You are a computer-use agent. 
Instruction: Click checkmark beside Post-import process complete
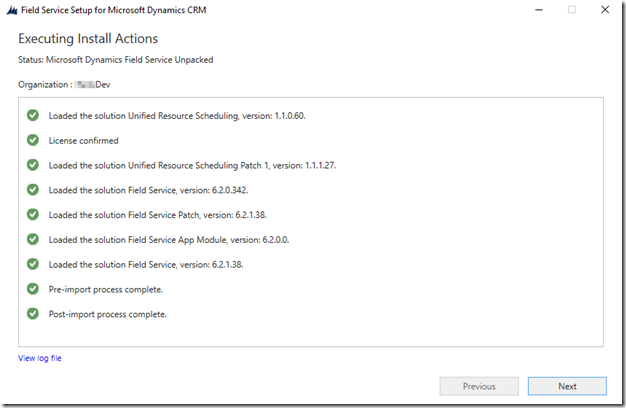33,313
